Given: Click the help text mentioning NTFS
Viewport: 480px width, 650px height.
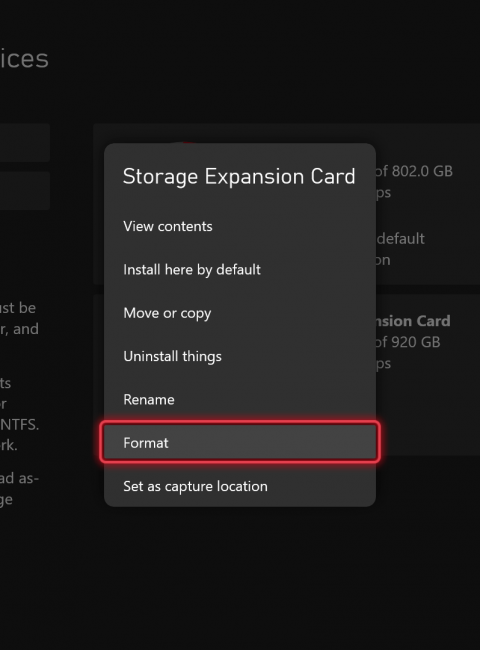Looking at the screenshot, I should [x=19, y=424].
